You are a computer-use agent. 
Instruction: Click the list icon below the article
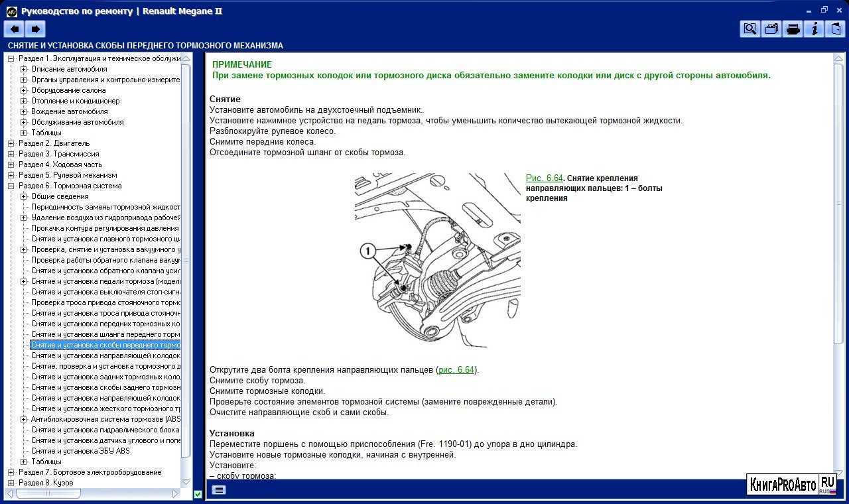(x=219, y=489)
